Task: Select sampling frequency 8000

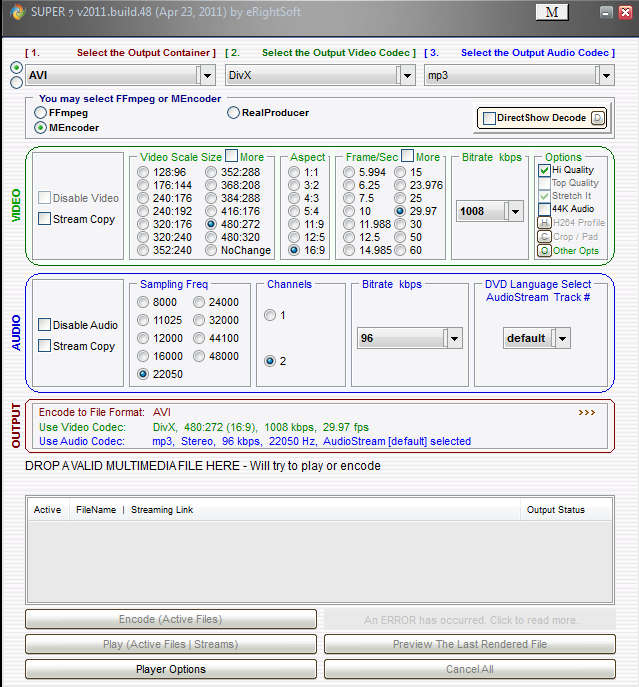Action: tap(143, 302)
